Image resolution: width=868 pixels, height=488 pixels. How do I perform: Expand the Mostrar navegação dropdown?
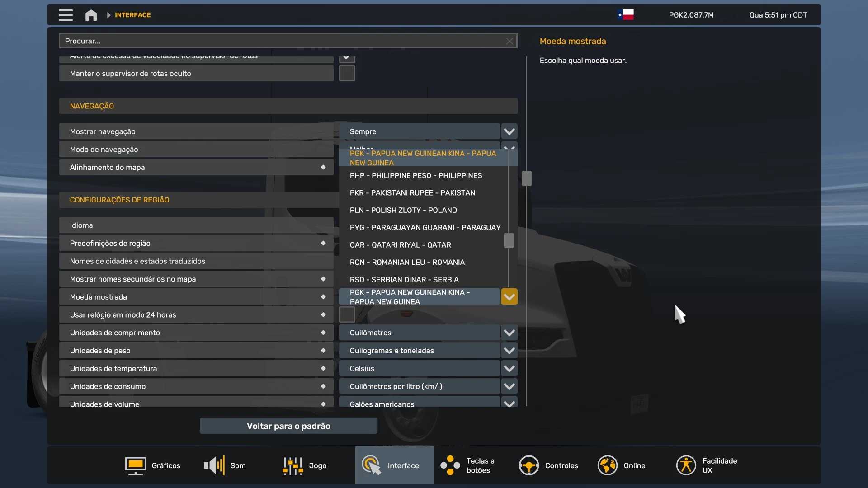[x=509, y=131]
